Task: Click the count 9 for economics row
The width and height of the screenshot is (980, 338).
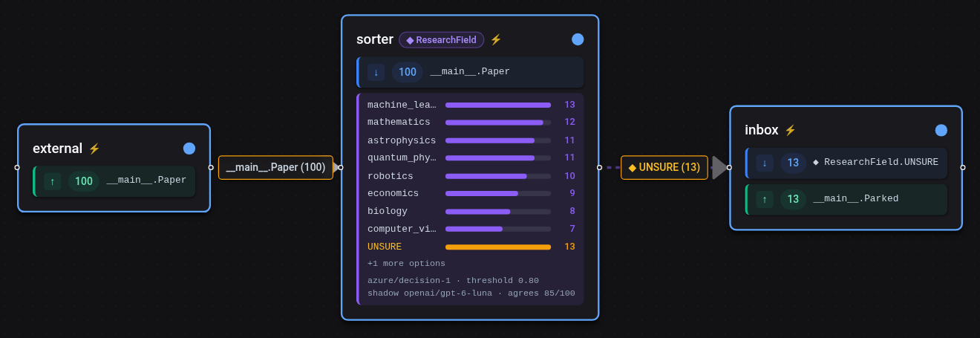Action: tap(572, 193)
